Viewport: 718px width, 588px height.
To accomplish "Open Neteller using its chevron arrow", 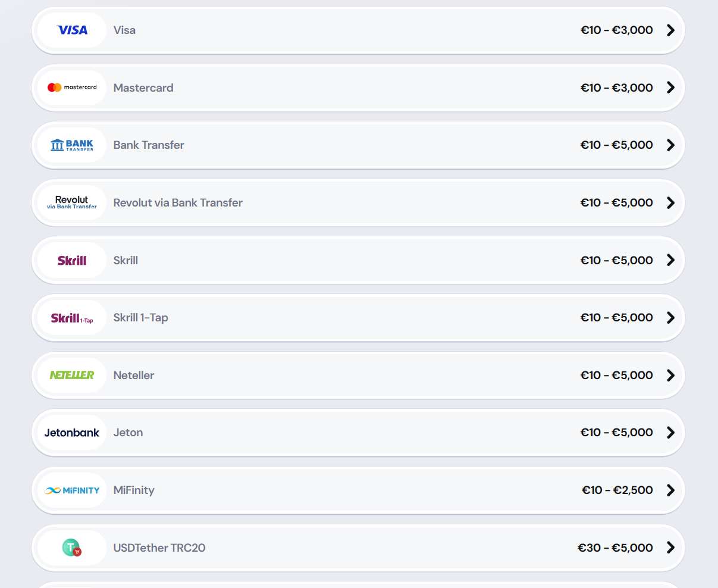I will (670, 375).
